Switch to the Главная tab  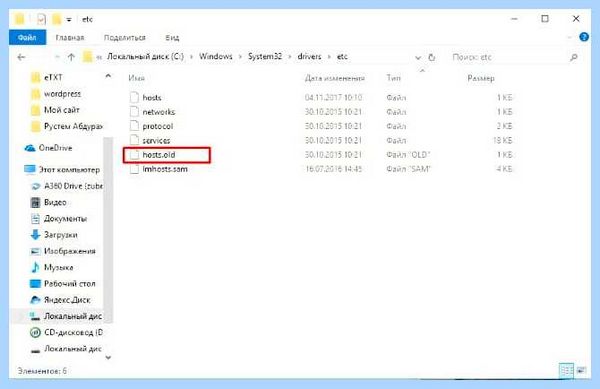70,37
